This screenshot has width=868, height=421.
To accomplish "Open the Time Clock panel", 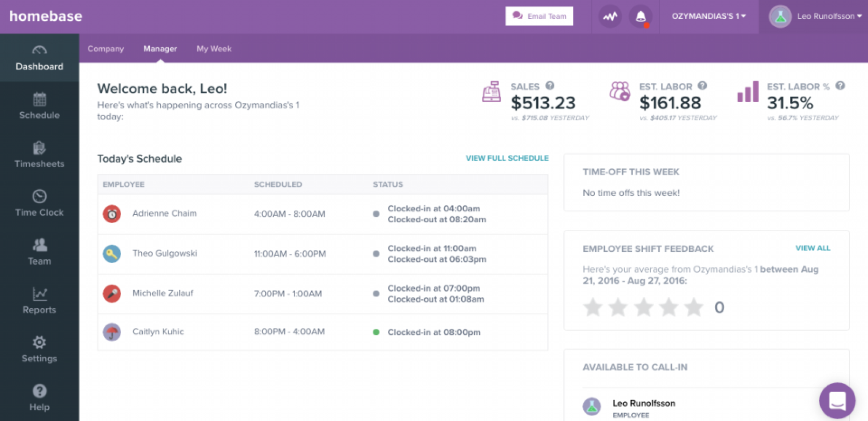I will tap(39, 203).
